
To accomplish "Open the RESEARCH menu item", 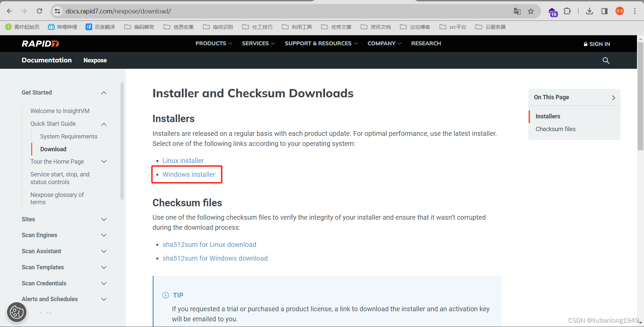I will pos(426,43).
